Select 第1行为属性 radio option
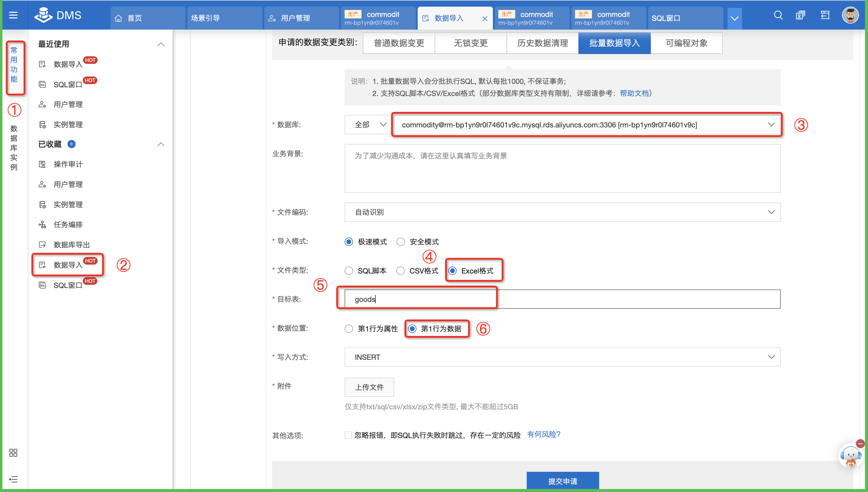868x492 pixels. point(349,329)
